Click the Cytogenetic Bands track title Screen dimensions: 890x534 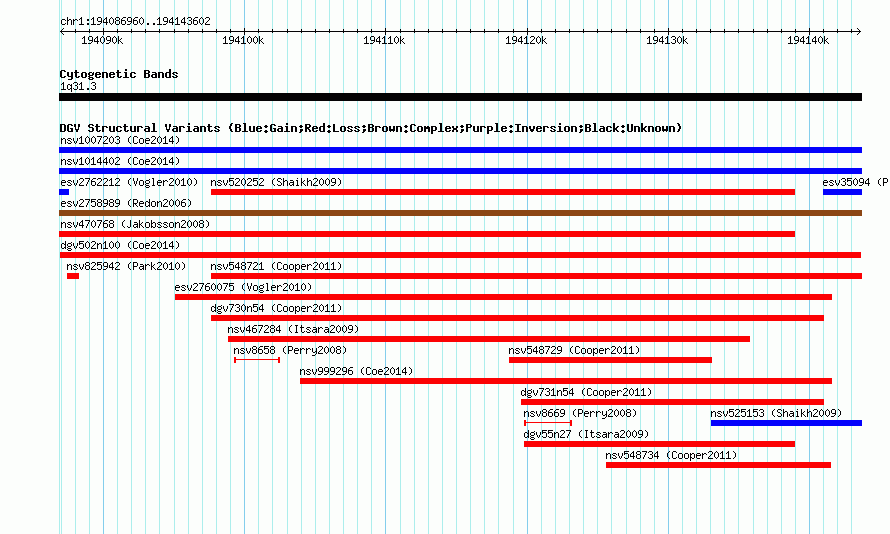[x=119, y=74]
